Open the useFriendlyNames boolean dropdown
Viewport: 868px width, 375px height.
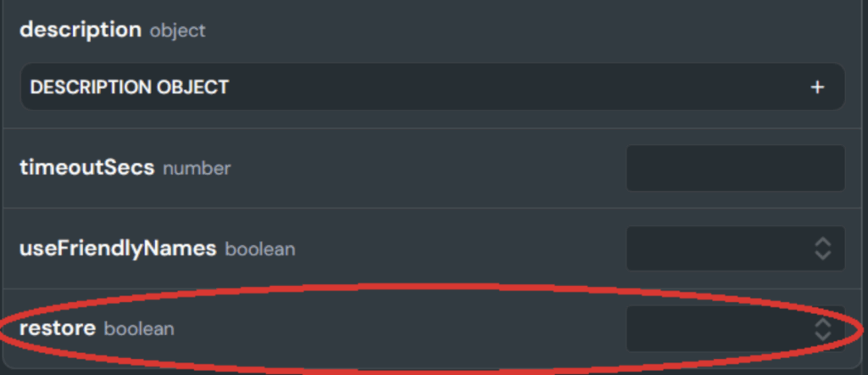(x=735, y=248)
